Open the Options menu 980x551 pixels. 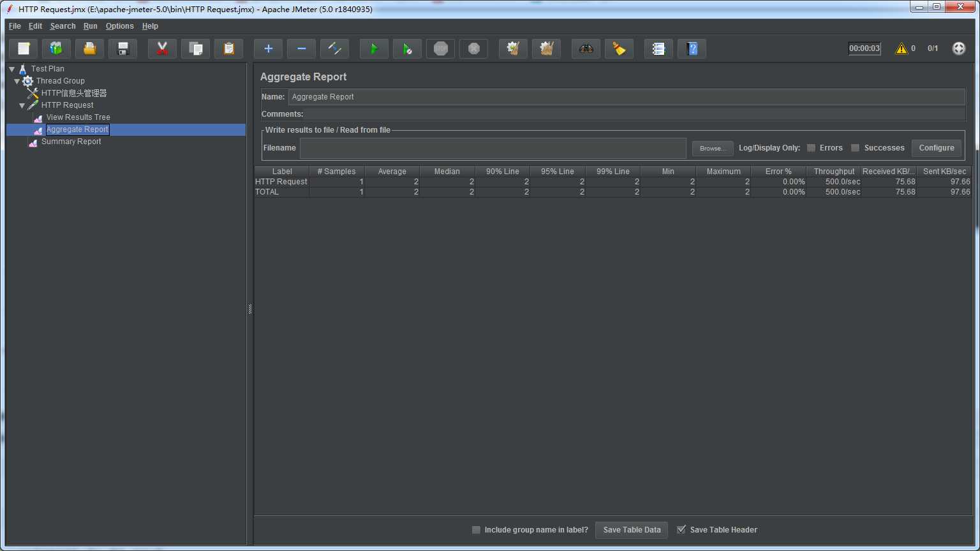119,26
